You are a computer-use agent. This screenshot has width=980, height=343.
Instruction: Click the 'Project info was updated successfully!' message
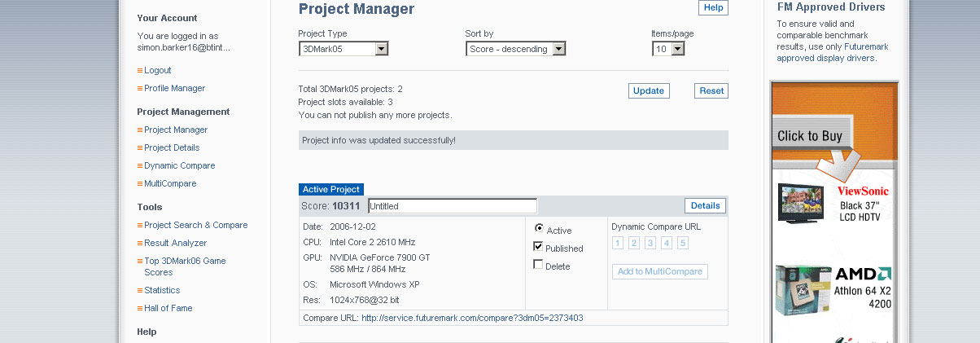click(379, 140)
